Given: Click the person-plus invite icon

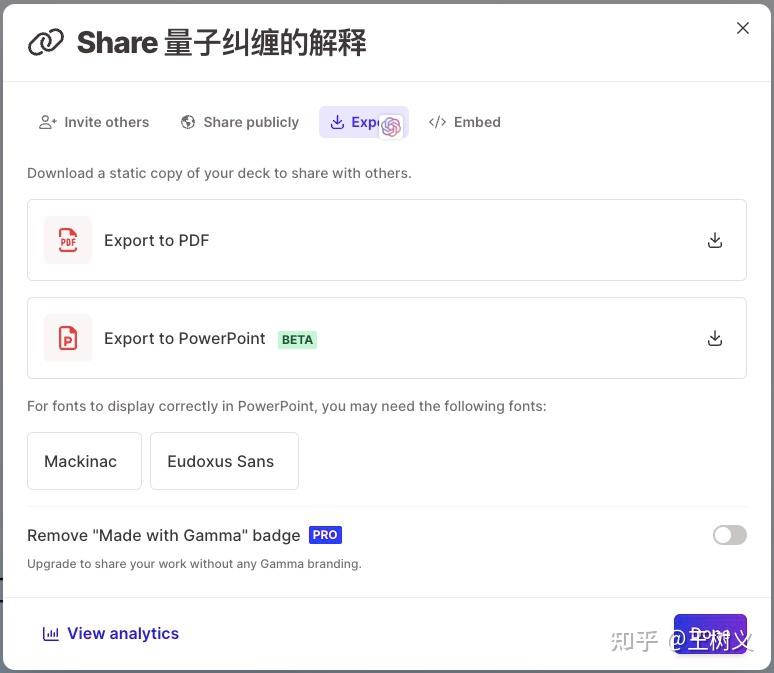Looking at the screenshot, I should [48, 122].
